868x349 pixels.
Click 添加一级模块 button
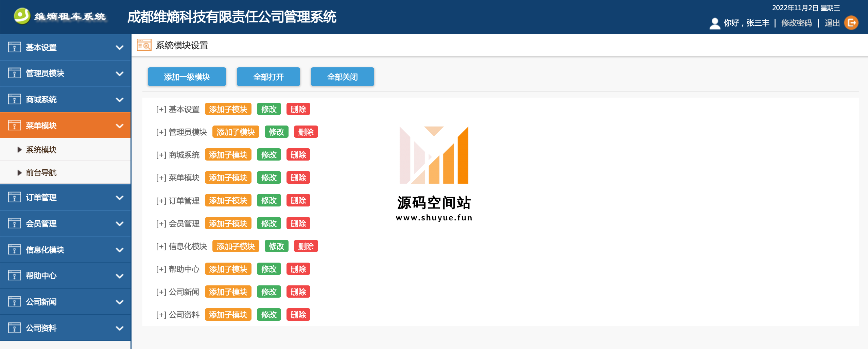pos(187,77)
